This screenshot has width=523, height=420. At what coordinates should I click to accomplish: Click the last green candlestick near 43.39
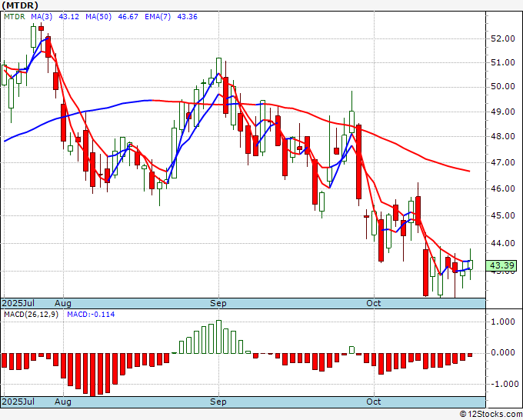[x=471, y=265]
